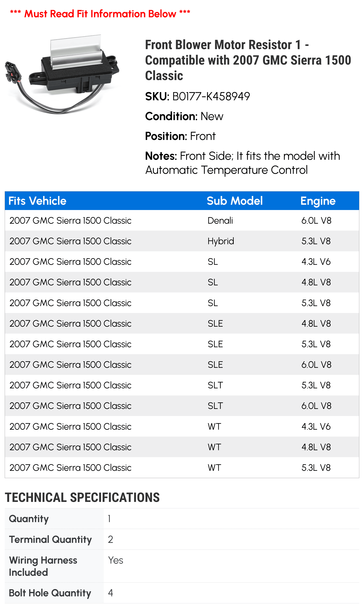Select the SLT 5.3L V8 row
Screen dimensions: 364x608
tap(182, 385)
